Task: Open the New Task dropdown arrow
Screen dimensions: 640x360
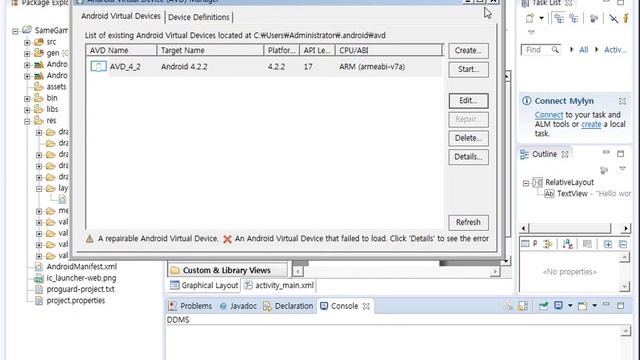Action: point(541,18)
